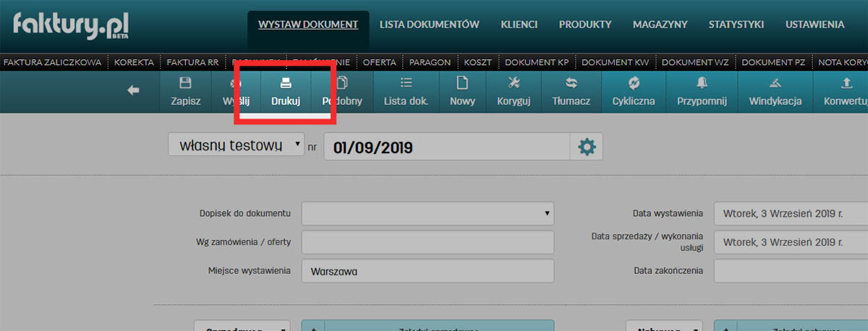Open the Klienci section
Image resolution: width=868 pixels, height=331 pixels.
click(519, 25)
